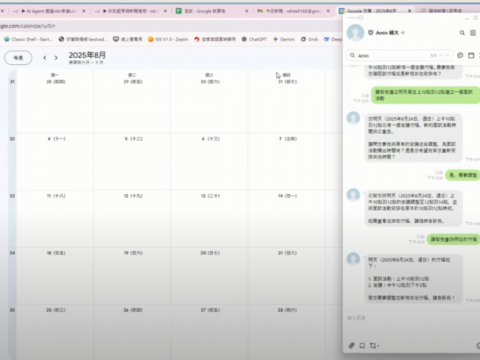
Task: Open the Classic Shell bookmark
Action: point(29,39)
